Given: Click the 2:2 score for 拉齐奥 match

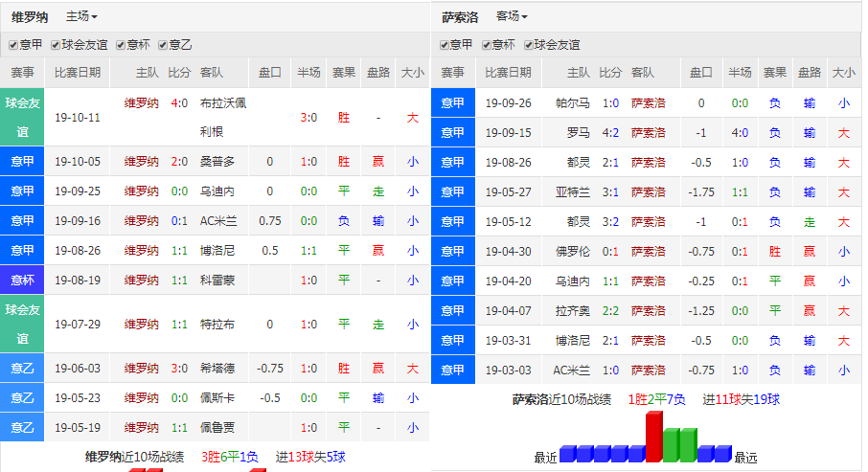Looking at the screenshot, I should [x=610, y=311].
